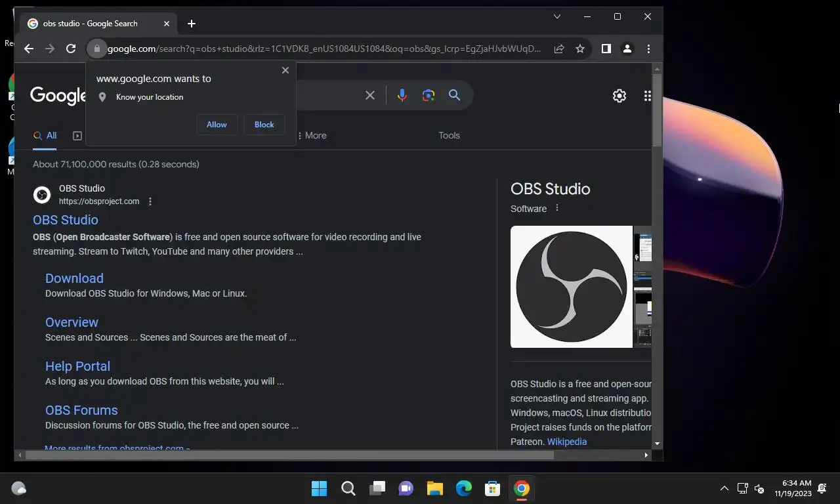
Task: Select the All results tab
Action: tap(45, 135)
